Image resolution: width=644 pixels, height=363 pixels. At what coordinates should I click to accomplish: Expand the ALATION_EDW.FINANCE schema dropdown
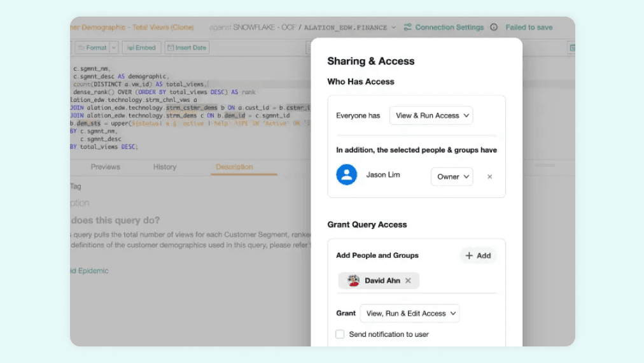coord(393,27)
